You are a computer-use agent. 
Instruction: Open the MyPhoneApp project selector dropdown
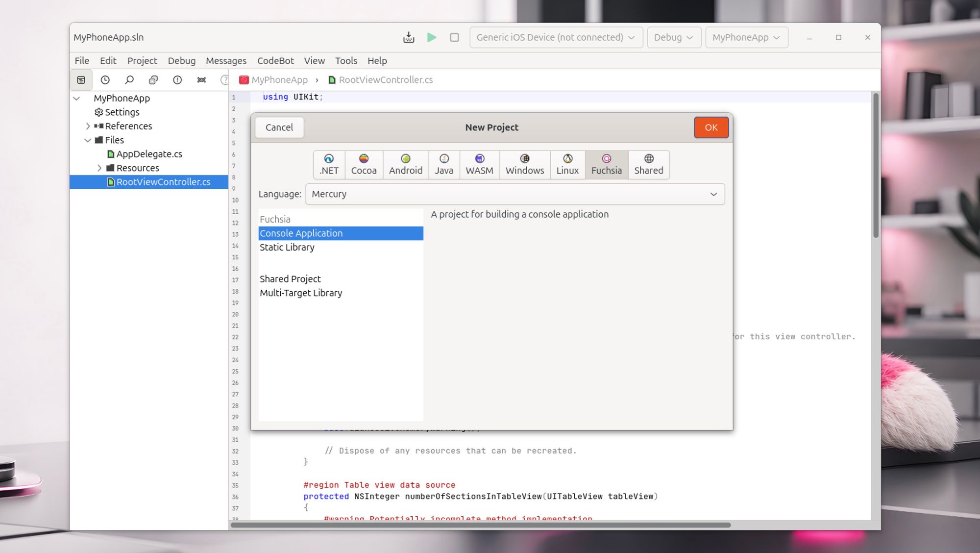coord(746,37)
